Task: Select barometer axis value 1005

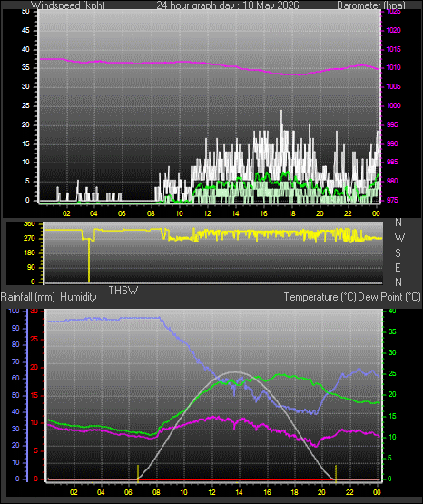Action: [x=393, y=86]
